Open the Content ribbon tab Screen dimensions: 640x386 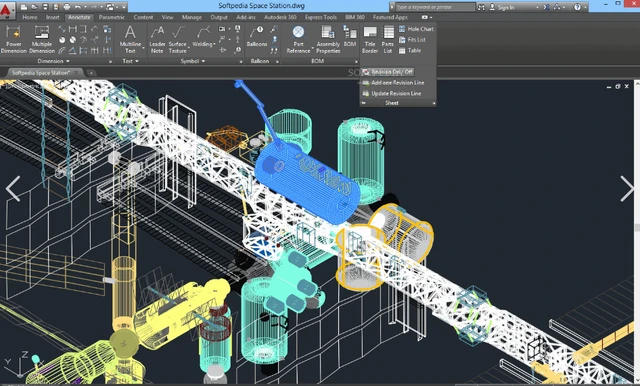coord(143,17)
